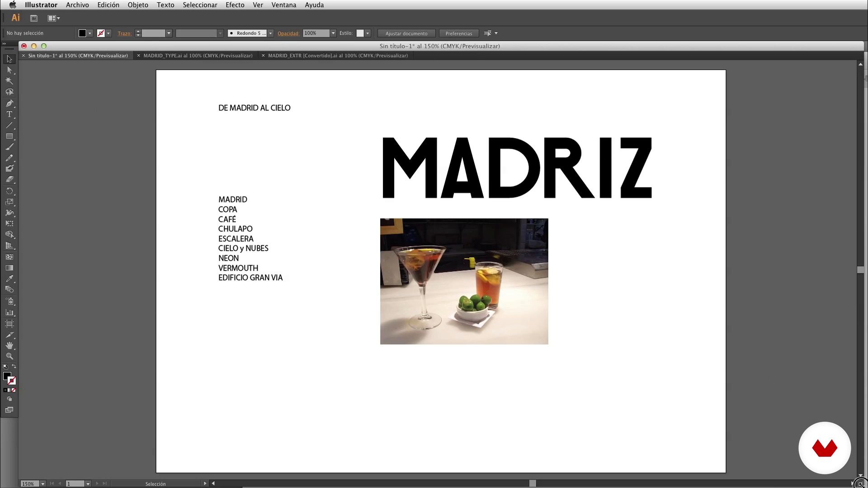The image size is (868, 488).
Task: Open artboard number dropdown
Action: click(88, 484)
